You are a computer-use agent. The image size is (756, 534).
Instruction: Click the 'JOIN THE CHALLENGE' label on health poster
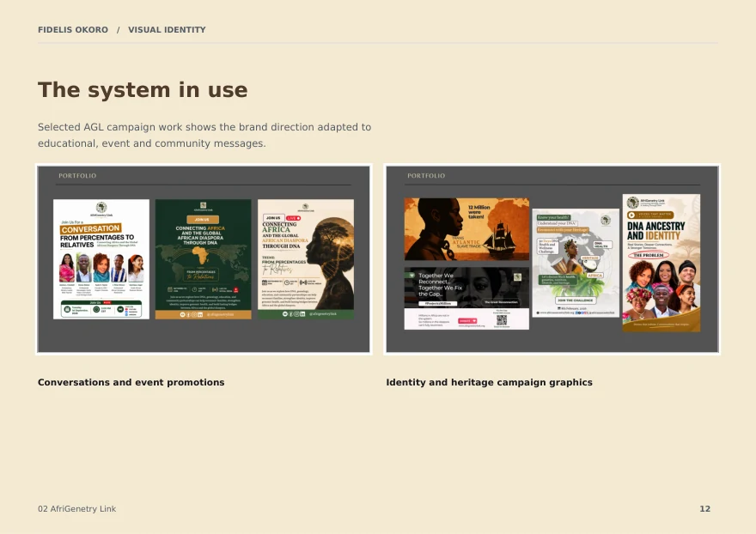[576, 300]
